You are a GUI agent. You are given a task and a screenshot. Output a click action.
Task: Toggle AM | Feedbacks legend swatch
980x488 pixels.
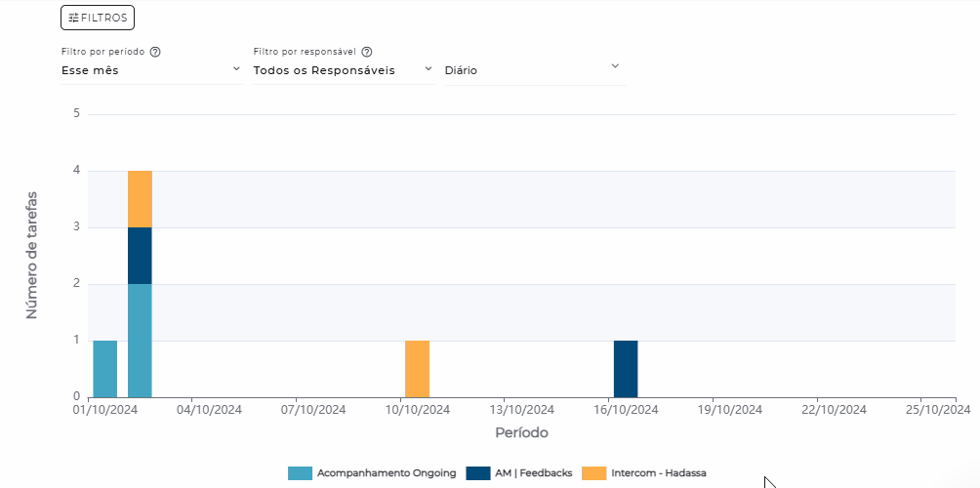point(478,473)
